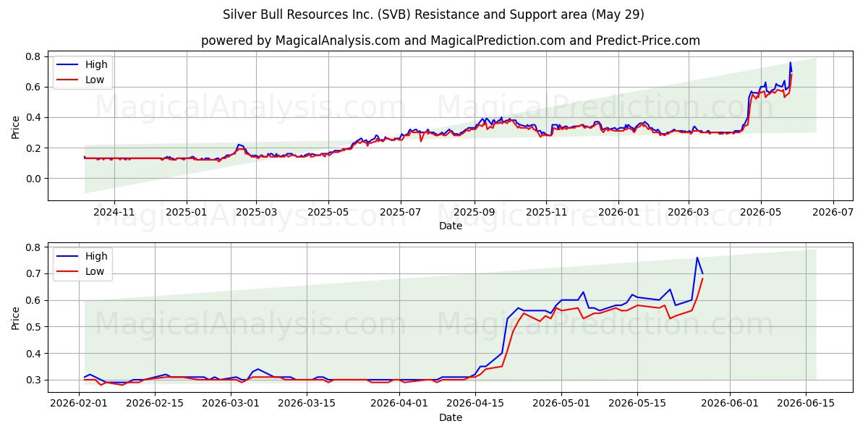Select the '2026-06-01' tick label
The height and width of the screenshot is (434, 868).
click(730, 404)
